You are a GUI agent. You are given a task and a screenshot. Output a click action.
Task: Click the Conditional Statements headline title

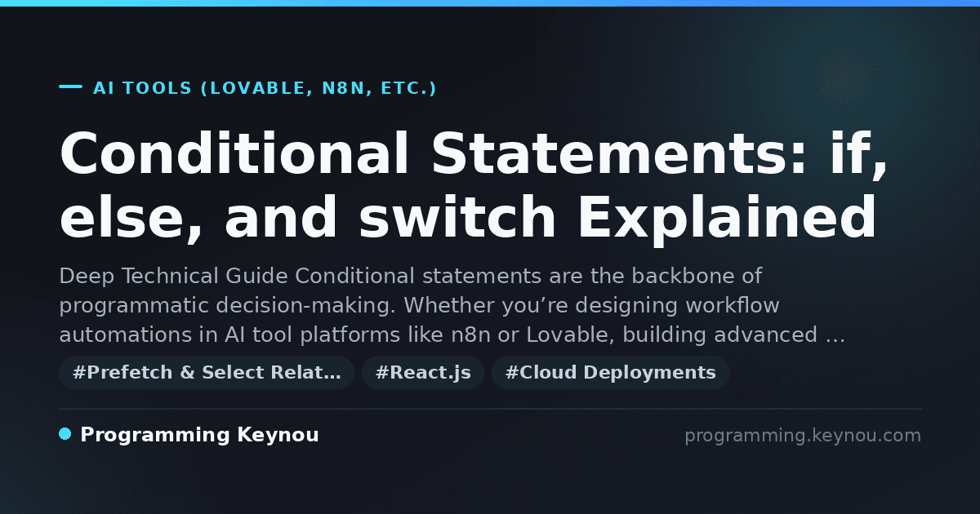[474, 186]
